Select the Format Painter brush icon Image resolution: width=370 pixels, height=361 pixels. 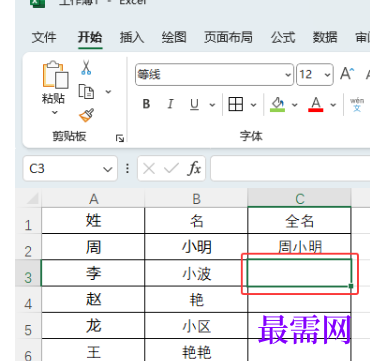point(86,115)
